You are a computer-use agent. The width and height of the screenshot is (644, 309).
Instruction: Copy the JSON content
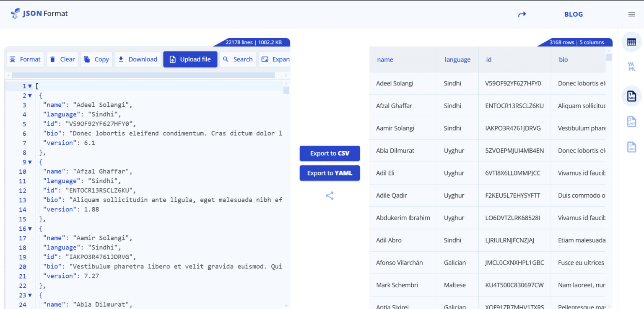point(96,59)
